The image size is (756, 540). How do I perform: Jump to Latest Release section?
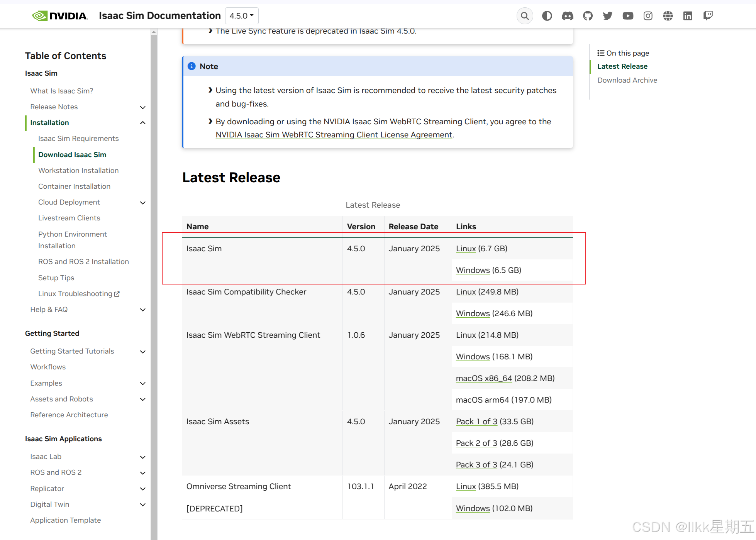coord(622,66)
